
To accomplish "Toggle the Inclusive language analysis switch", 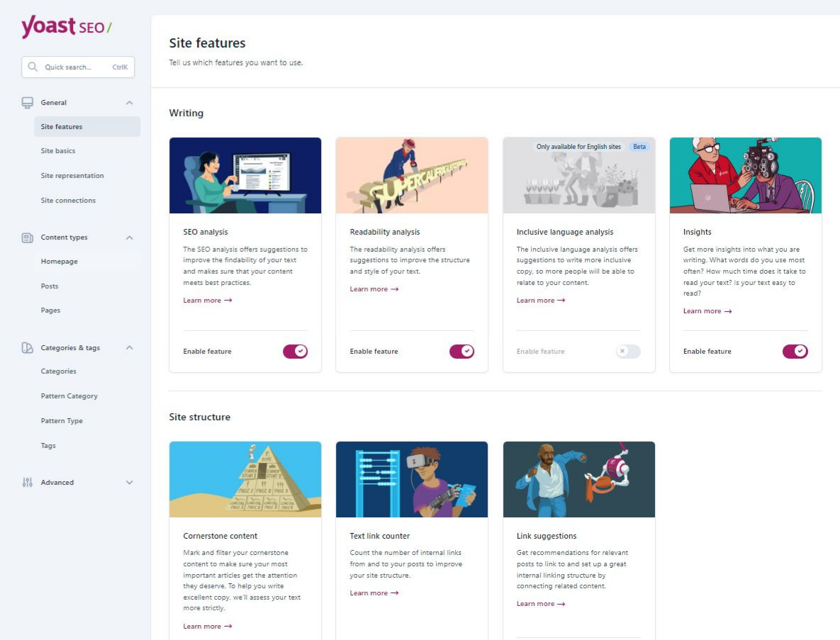I will (627, 352).
